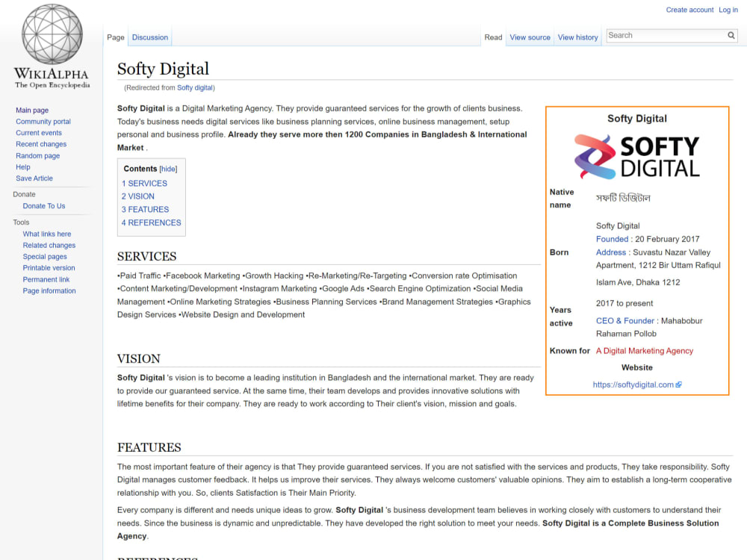Open Community portal link
This screenshot has height=560, width=747.
coord(43,122)
